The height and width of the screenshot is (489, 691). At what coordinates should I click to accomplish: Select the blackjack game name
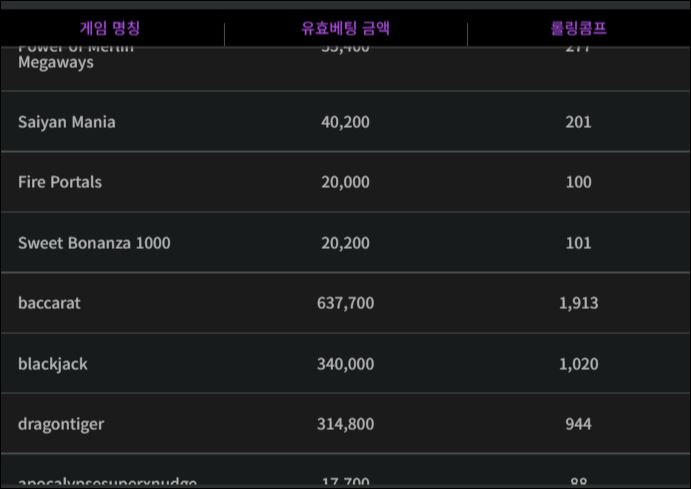point(53,363)
